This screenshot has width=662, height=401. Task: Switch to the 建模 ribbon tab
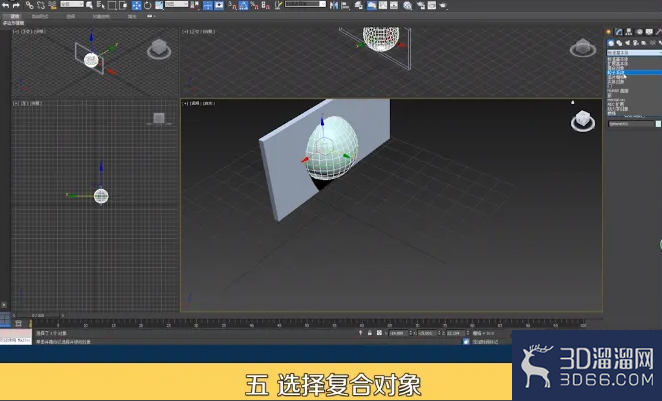[x=15, y=16]
